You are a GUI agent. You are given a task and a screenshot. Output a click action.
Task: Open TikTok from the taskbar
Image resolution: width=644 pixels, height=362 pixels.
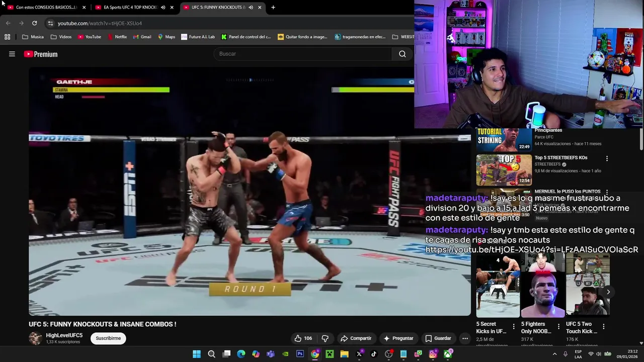[x=374, y=354]
